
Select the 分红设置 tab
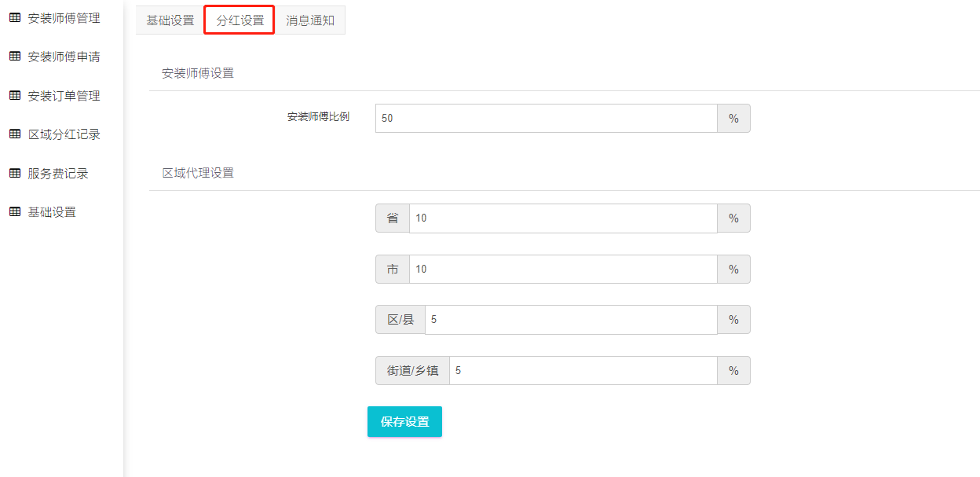pyautogui.click(x=240, y=20)
